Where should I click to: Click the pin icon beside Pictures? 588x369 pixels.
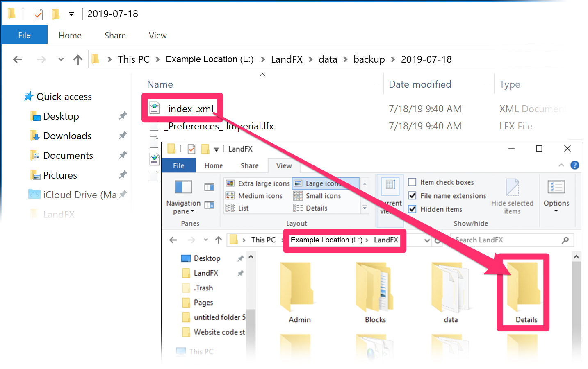(123, 175)
